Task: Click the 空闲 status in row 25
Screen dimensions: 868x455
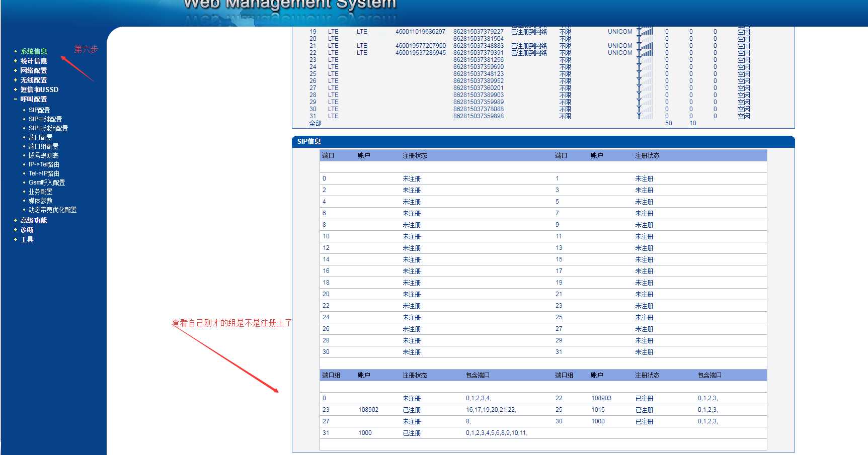Action: [744, 74]
